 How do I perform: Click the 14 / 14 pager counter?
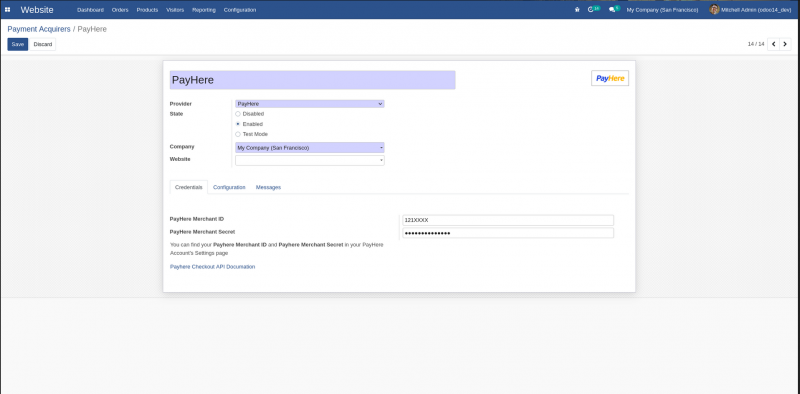pos(756,44)
